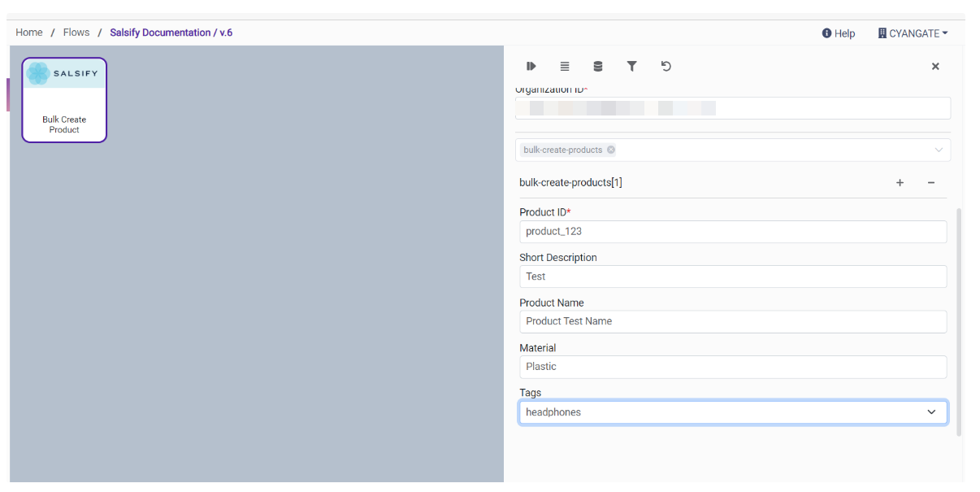The width and height of the screenshot is (980, 492).
Task: Click the Help button
Action: [x=839, y=33]
